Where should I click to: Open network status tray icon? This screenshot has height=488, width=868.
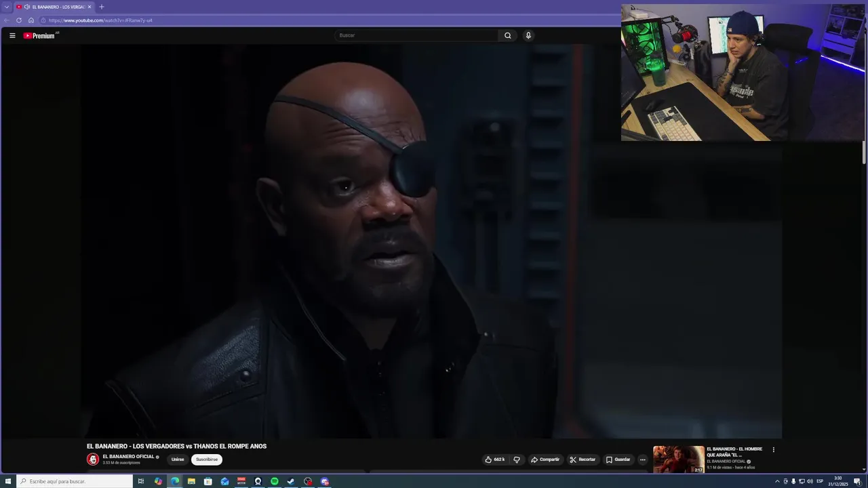coord(802,481)
